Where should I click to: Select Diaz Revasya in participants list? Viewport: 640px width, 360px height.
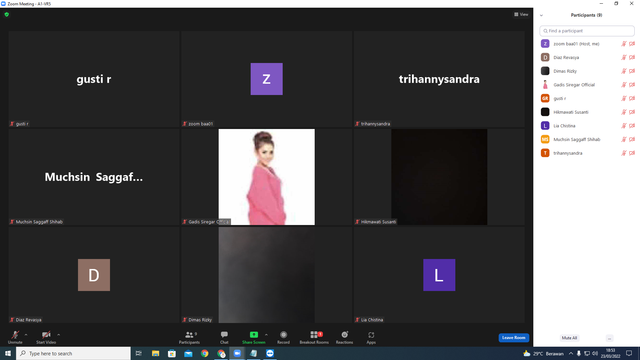coord(587,58)
